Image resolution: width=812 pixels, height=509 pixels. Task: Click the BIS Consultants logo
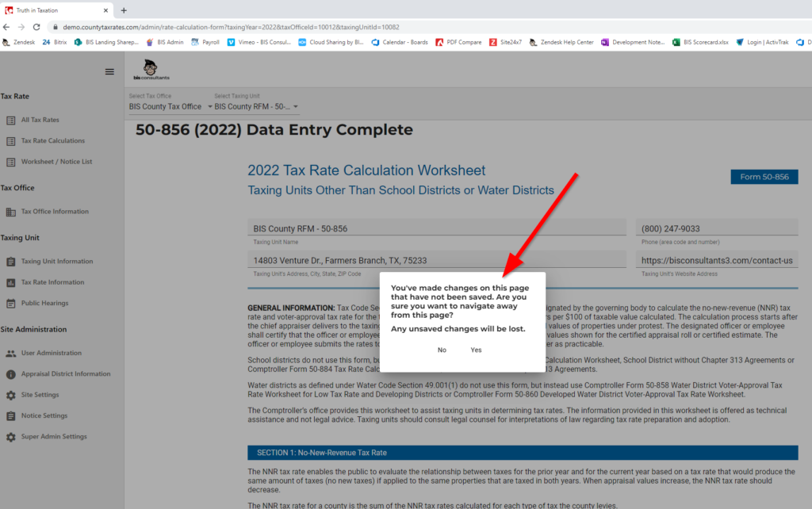[151, 71]
